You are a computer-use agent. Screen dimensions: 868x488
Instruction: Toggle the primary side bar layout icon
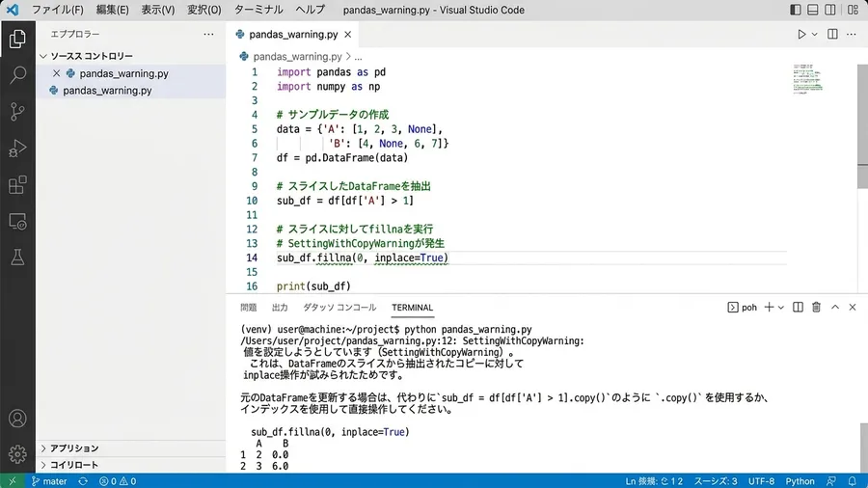click(795, 10)
